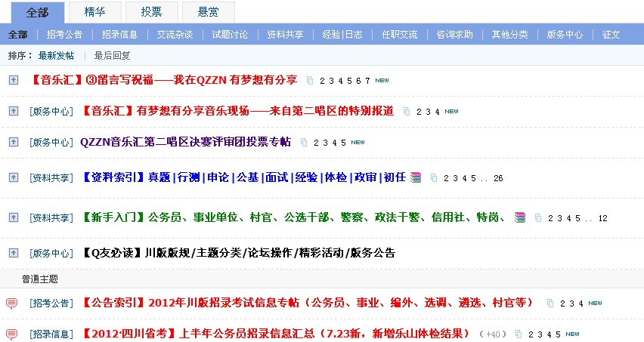
Task: Open the Q友必读 川版版规 thread
Action: coord(238,253)
